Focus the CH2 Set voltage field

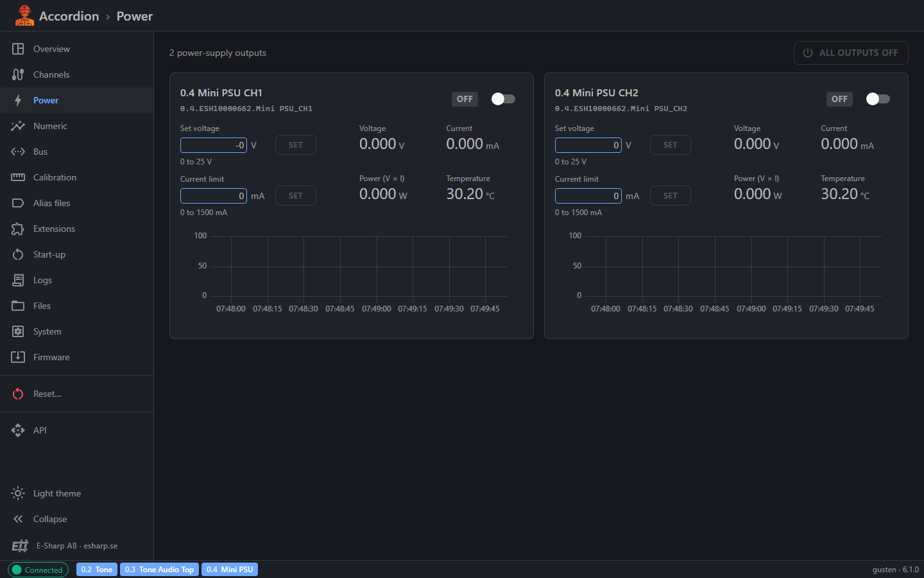pyautogui.click(x=588, y=145)
